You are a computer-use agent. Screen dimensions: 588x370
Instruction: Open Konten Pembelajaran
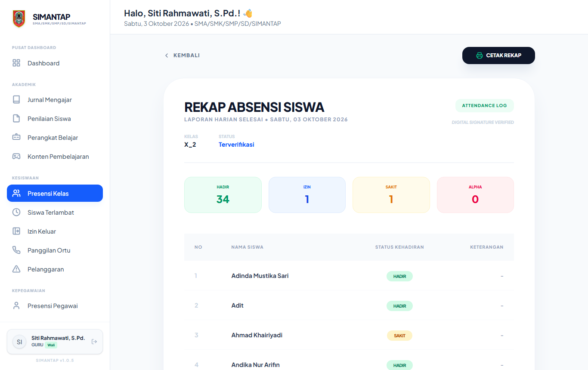tap(55, 157)
